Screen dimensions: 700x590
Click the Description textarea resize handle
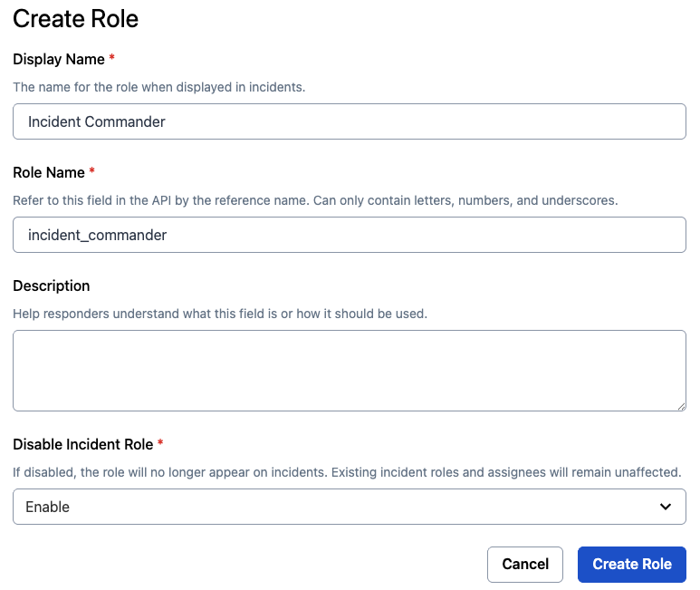coord(681,406)
